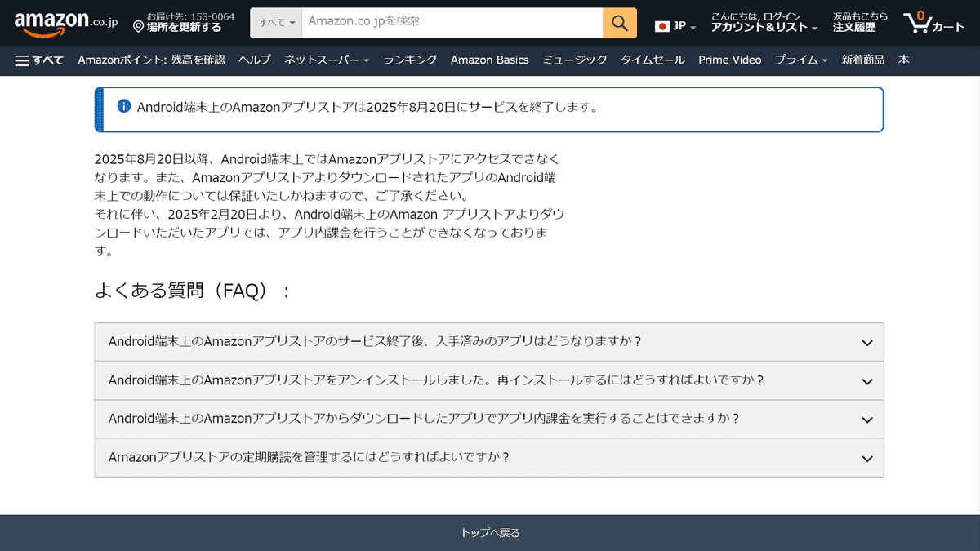
Task: Click the location pin to update address
Action: pyautogui.click(x=139, y=27)
